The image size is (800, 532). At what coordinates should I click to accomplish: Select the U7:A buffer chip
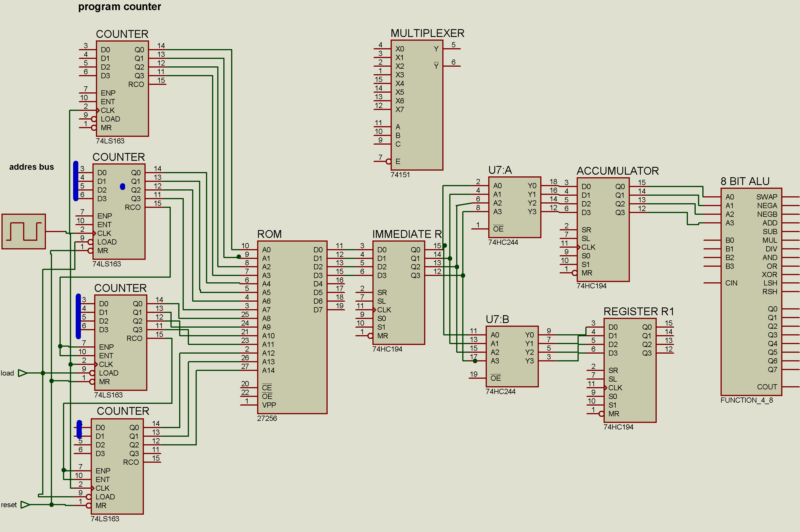(x=515, y=207)
